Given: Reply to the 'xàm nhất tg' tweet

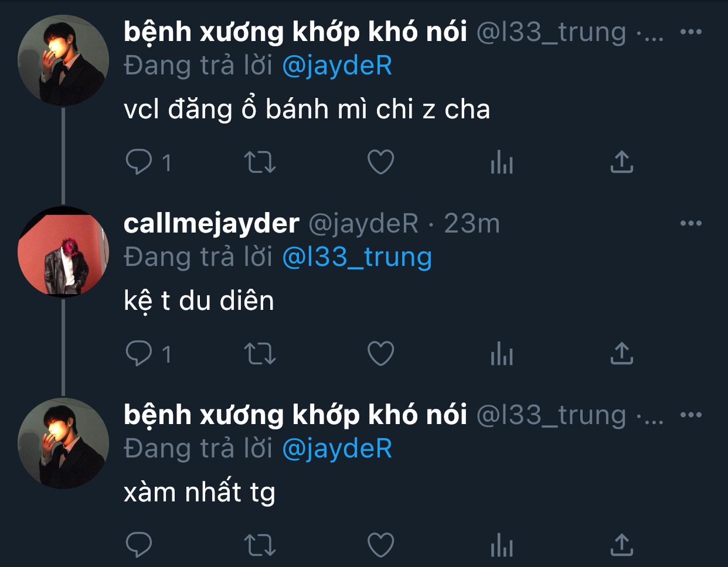Looking at the screenshot, I should click(139, 545).
